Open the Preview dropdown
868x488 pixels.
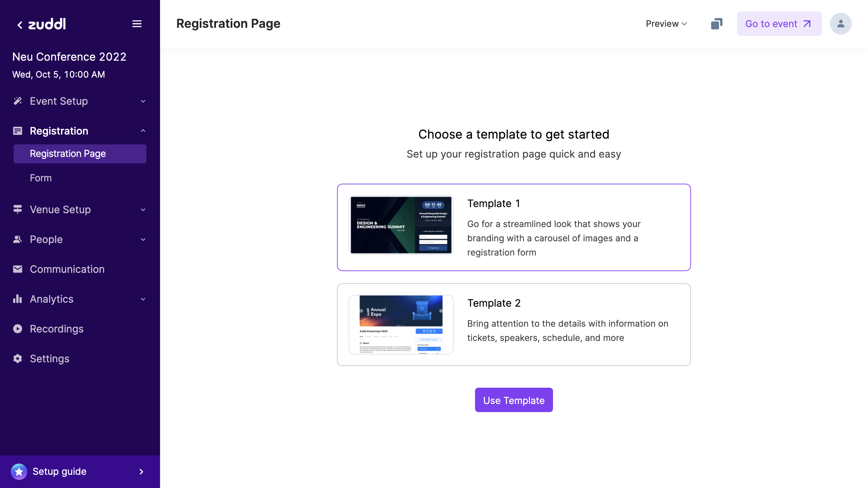click(x=666, y=24)
